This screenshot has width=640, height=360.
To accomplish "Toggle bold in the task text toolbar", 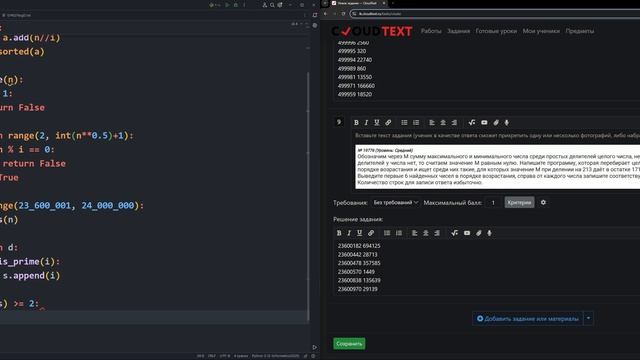I will pos(356,122).
